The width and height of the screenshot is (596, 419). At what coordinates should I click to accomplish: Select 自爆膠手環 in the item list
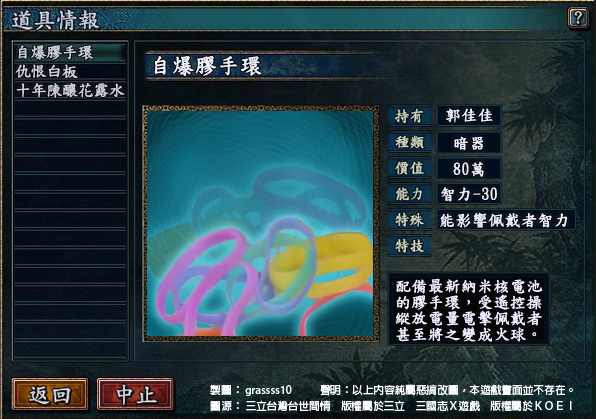(x=70, y=52)
